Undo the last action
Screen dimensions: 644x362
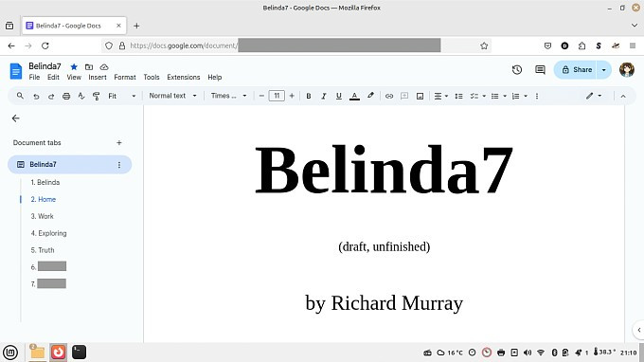click(36, 96)
